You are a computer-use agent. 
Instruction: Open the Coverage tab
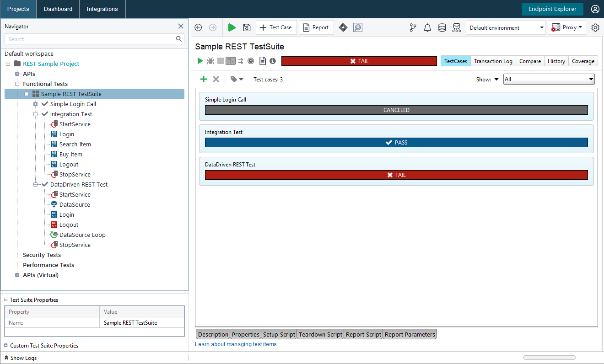[x=583, y=61]
